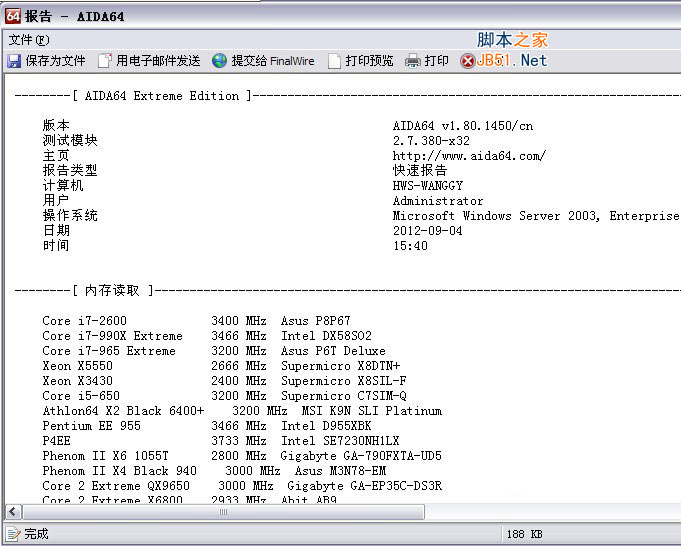Click the Asus P6T Deluxe entry

coord(333,351)
